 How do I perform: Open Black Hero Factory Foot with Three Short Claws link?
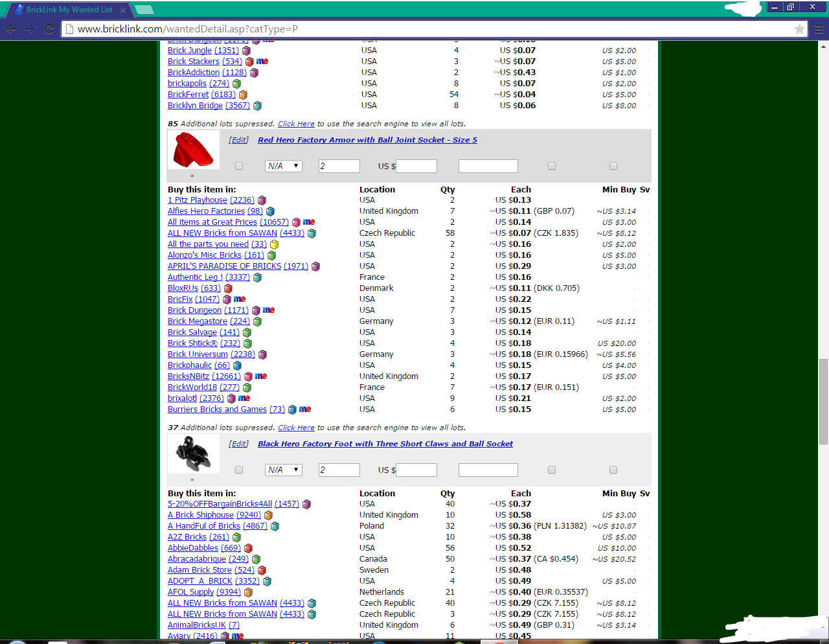tap(385, 444)
